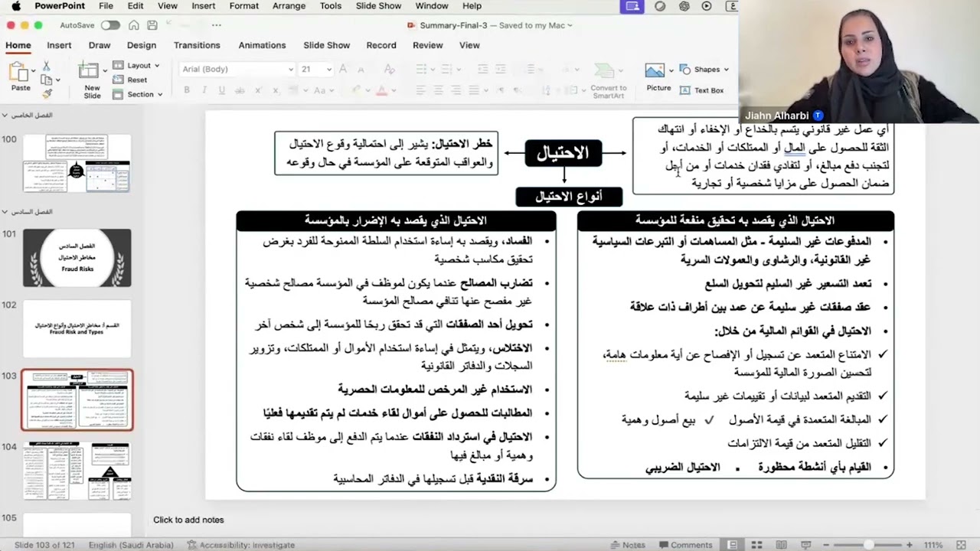This screenshot has width=980, height=551.
Task: Click Accessibility: Investigate in status bar
Action: tap(240, 545)
